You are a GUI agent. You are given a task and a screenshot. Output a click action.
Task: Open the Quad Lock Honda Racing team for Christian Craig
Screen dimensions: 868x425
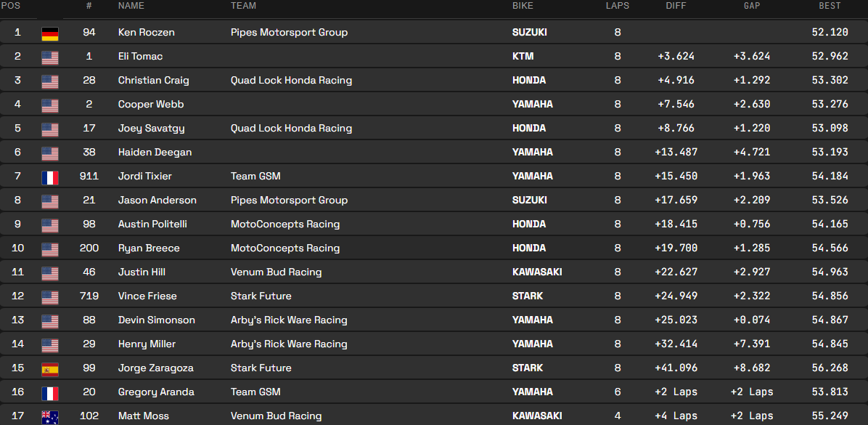coord(291,81)
